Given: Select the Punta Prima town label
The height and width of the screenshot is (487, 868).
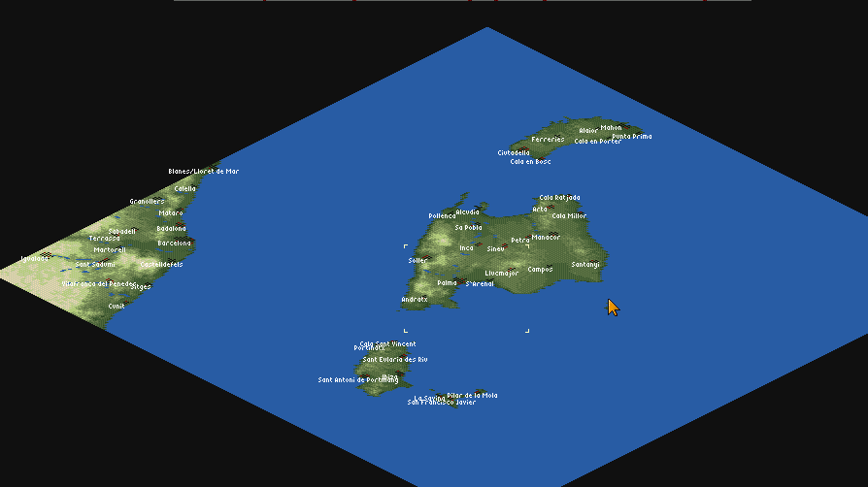Looking at the screenshot, I should 632,137.
